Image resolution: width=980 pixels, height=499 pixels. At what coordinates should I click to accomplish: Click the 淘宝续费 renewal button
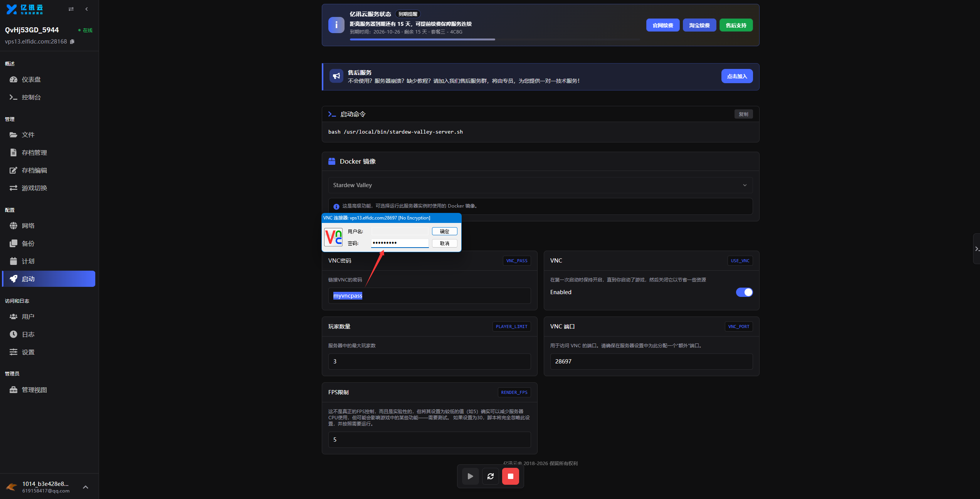click(x=699, y=25)
